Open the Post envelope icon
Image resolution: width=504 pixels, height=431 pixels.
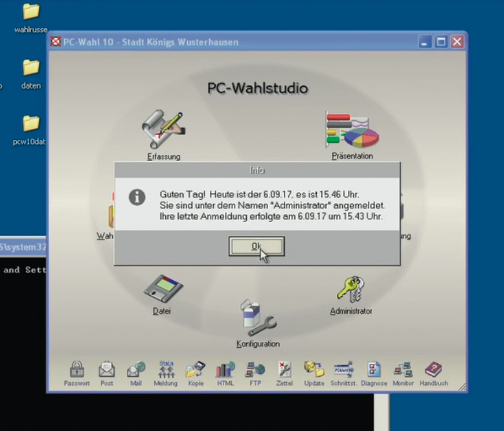107,370
